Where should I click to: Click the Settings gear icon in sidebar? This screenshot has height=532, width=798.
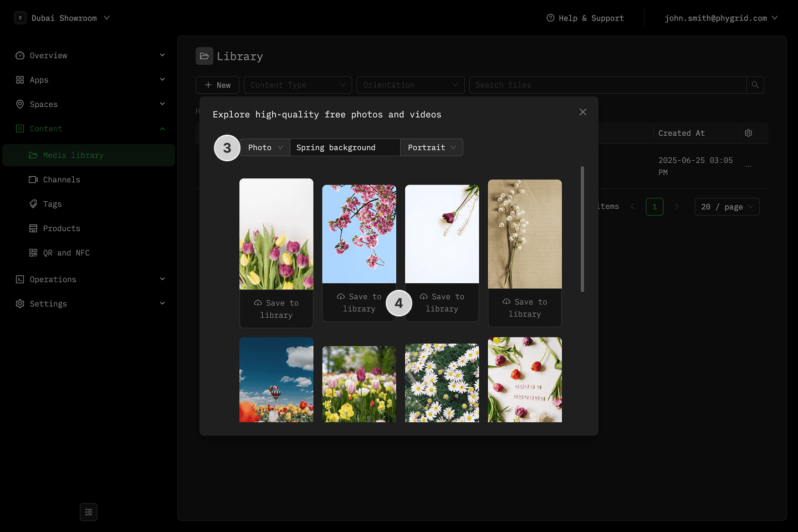pos(20,304)
